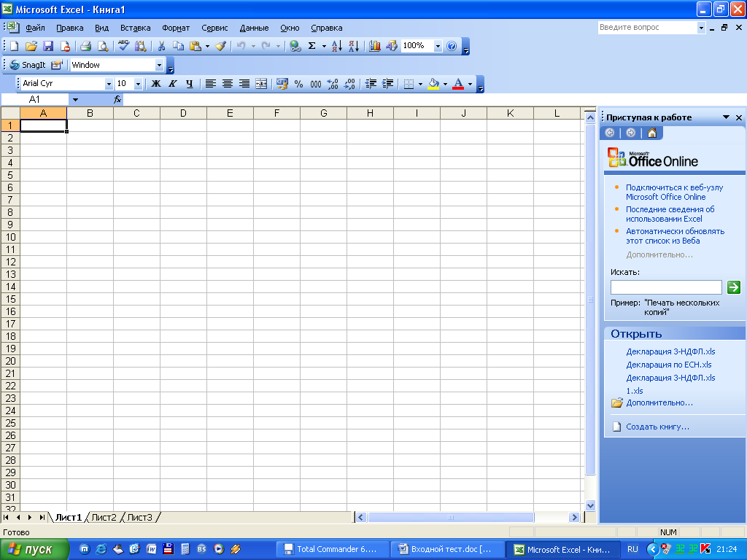Image resolution: width=747 pixels, height=560 pixels.
Task: Sort ascending A to Z icon
Action: (x=337, y=46)
